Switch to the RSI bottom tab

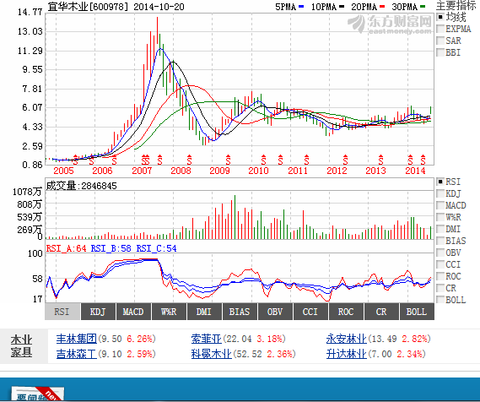click(x=62, y=312)
